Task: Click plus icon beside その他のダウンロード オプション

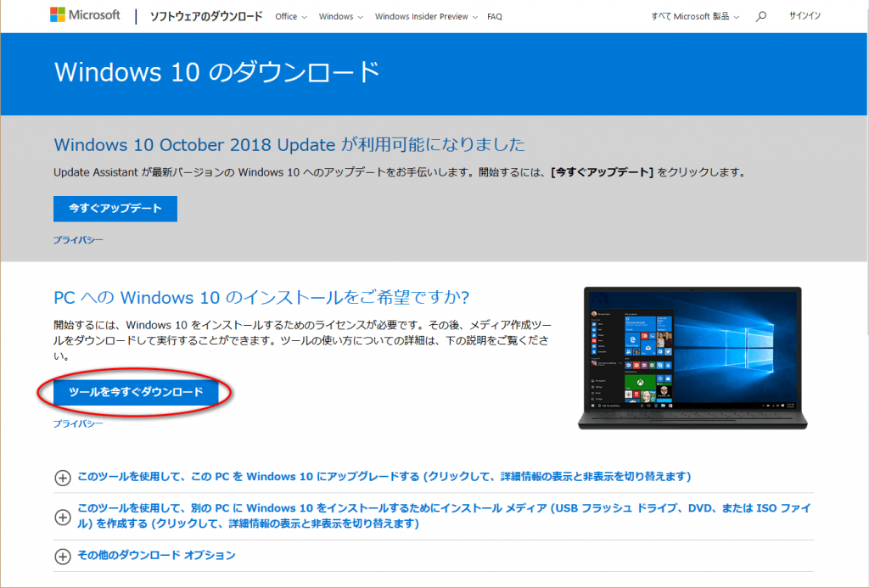Action: click(x=62, y=557)
